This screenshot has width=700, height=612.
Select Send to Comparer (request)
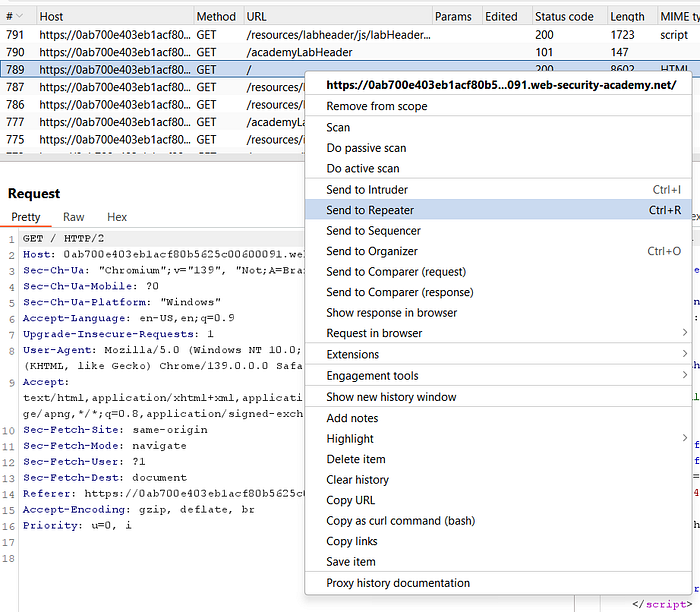498,272
